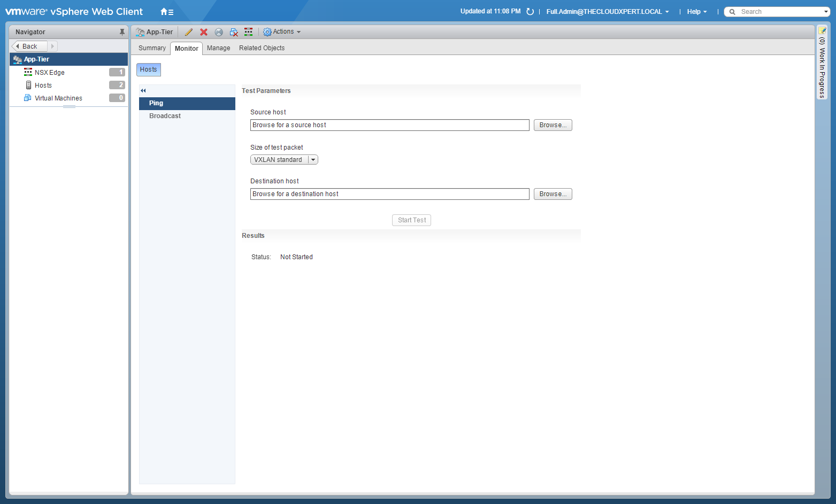
Task: Select Virtual Machines in the Navigator
Action: [58, 98]
